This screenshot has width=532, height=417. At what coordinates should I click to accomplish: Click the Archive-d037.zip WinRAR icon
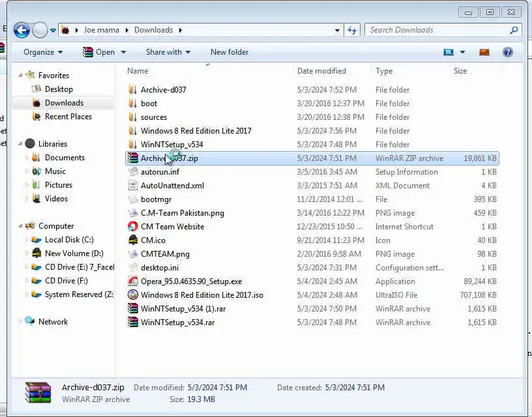[132, 158]
